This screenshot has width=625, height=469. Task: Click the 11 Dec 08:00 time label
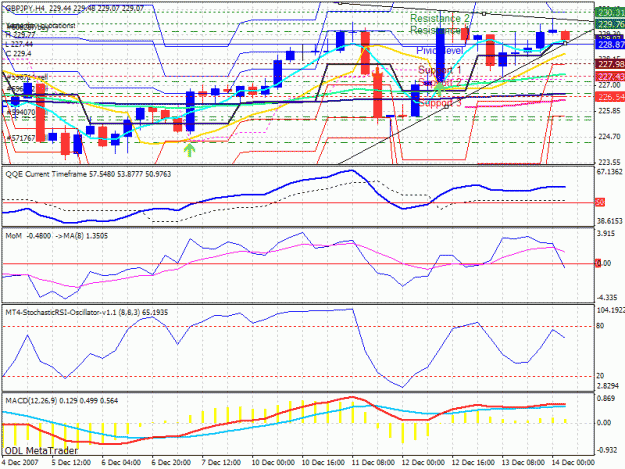(373, 463)
